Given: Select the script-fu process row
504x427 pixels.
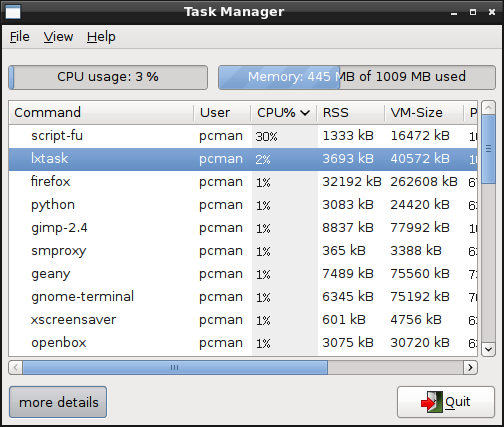Looking at the screenshot, I should pos(243,136).
